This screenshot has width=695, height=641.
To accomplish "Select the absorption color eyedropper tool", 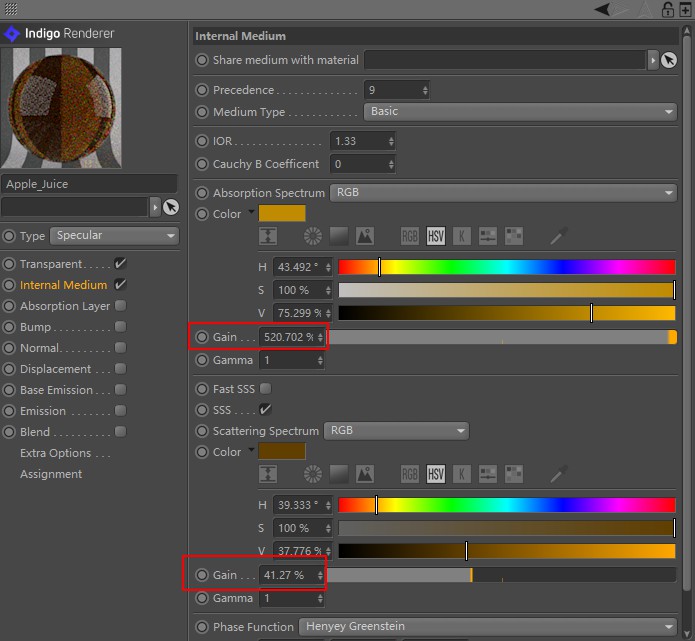I will pos(559,237).
